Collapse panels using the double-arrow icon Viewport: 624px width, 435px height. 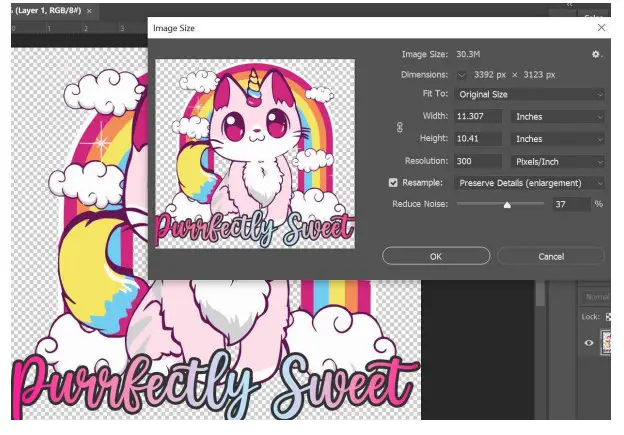(x=569, y=4)
